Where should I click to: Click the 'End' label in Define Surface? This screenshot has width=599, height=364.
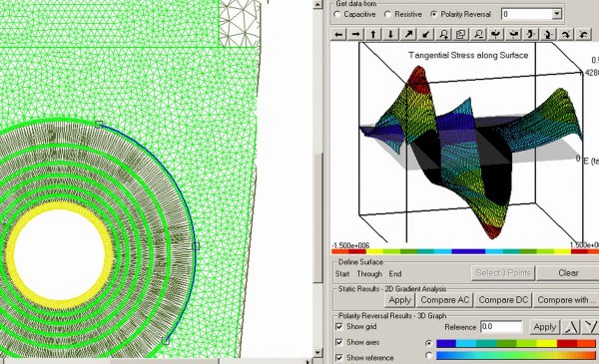point(395,273)
